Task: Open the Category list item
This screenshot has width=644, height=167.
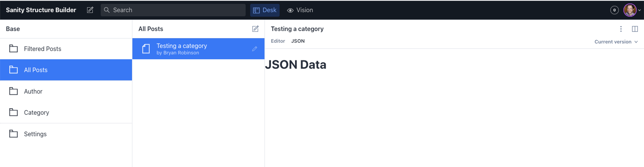Action: (x=66, y=113)
